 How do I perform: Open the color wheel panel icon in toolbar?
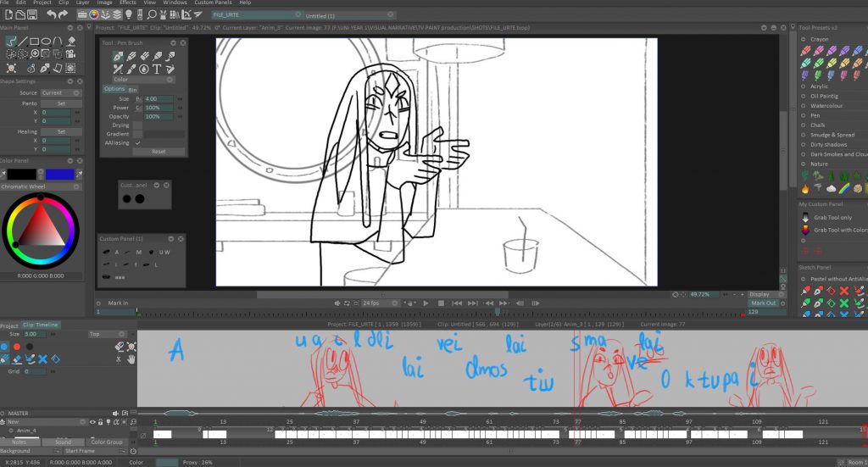(94, 15)
